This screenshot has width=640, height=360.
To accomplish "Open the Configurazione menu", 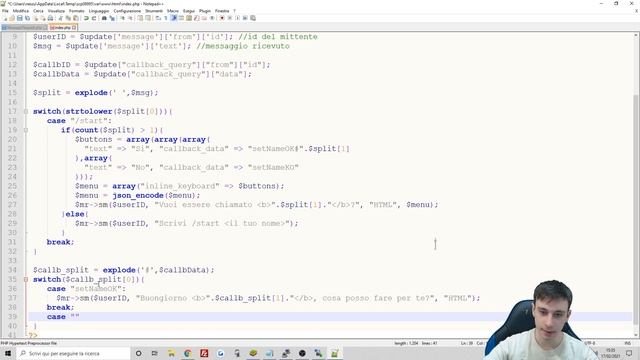I will click(127, 11).
